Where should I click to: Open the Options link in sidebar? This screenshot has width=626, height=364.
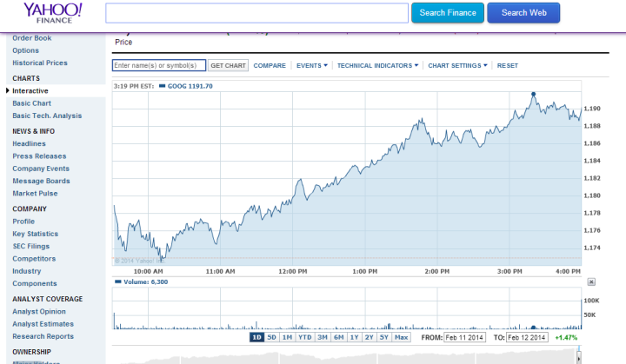point(25,50)
